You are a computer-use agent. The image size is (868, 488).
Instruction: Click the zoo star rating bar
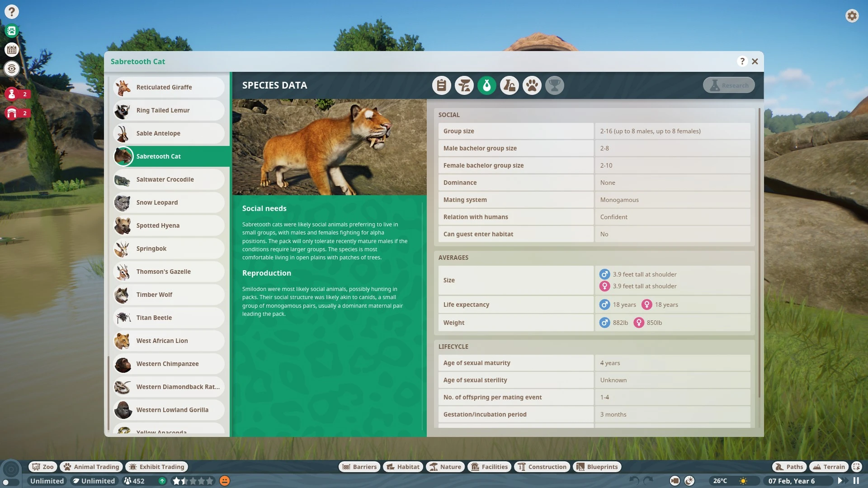[193, 481]
